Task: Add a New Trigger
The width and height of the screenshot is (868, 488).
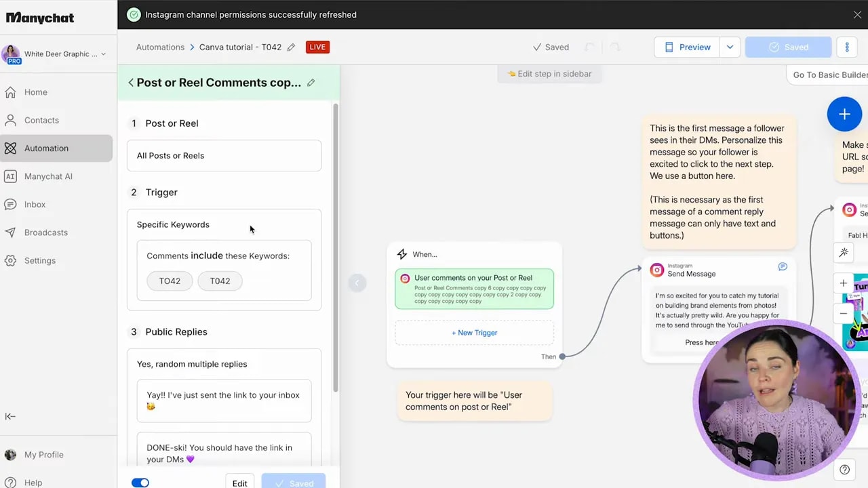Action: tap(474, 333)
